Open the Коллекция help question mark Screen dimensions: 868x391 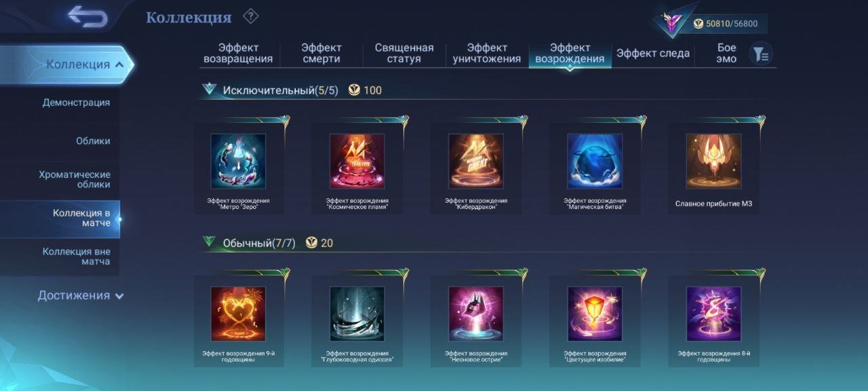[x=251, y=16]
